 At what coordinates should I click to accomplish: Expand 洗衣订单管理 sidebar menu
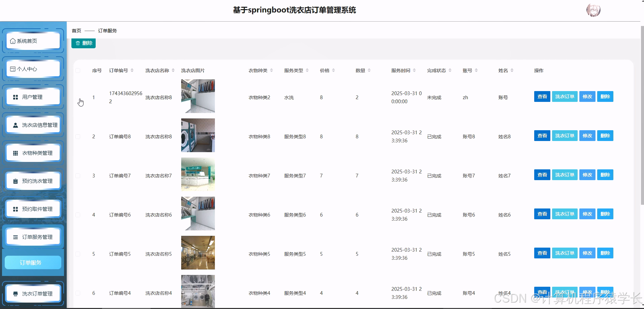pos(33,294)
